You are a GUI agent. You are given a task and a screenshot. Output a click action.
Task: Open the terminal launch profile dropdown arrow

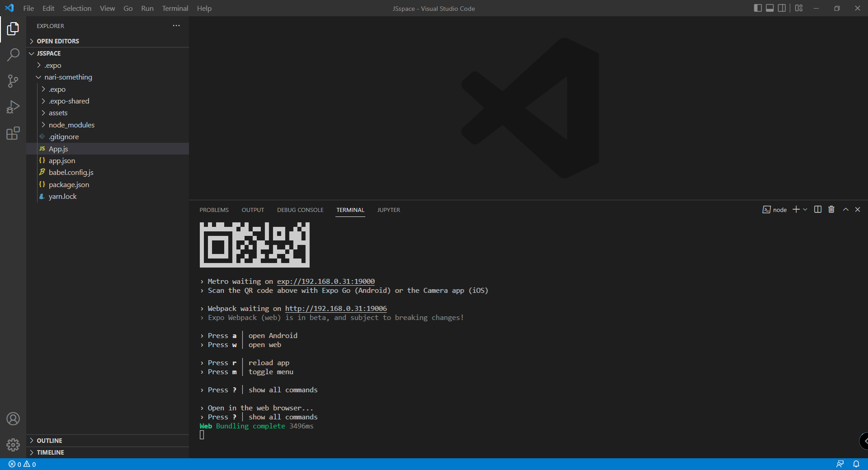pos(805,210)
